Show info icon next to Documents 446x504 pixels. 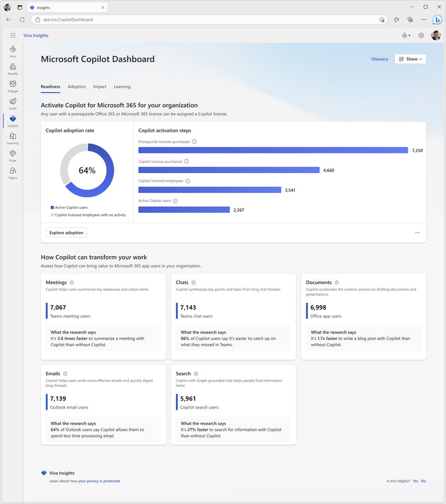pyautogui.click(x=337, y=283)
